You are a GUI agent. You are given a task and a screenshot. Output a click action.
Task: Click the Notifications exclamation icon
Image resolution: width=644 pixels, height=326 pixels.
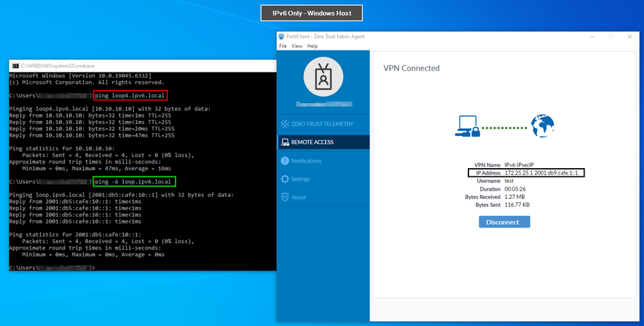point(285,161)
